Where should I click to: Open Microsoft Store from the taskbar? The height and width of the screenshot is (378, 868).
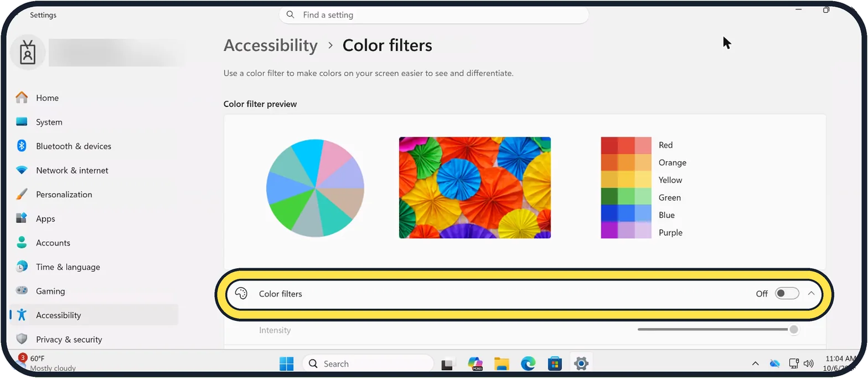tap(555, 364)
